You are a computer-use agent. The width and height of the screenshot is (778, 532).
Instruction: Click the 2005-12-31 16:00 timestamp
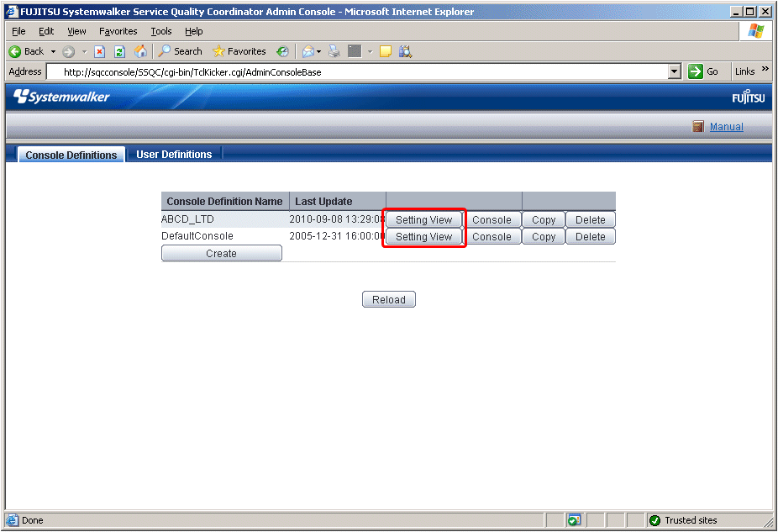point(337,236)
